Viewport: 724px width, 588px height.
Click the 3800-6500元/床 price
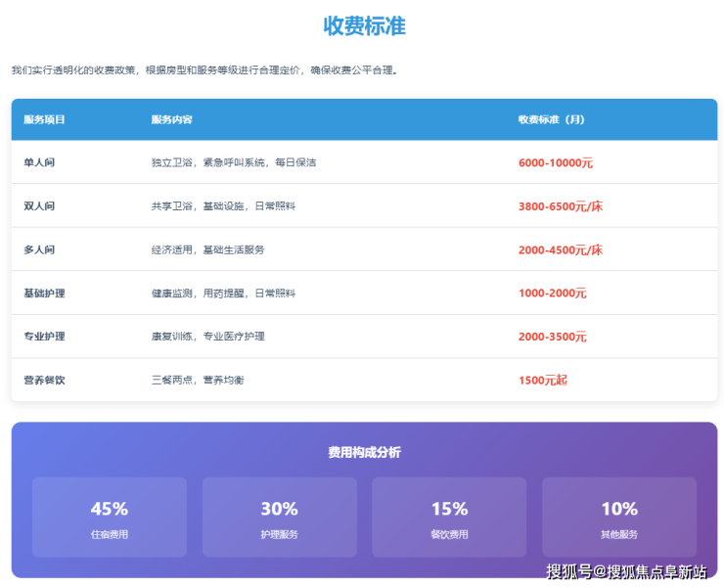(560, 206)
